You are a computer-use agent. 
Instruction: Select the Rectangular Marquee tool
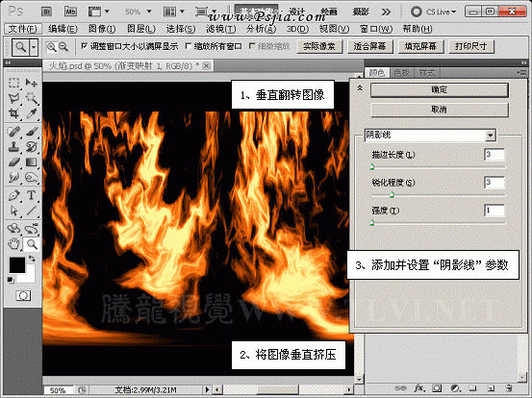click(x=13, y=83)
